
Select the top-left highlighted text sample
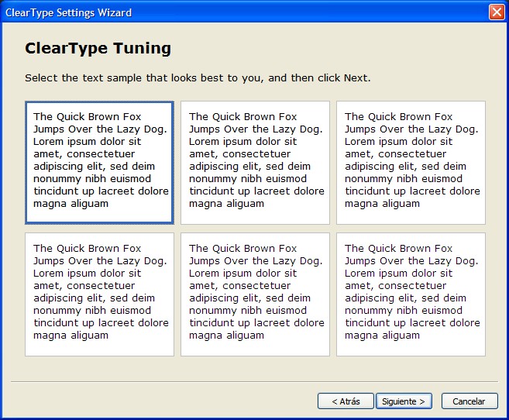[x=99, y=163]
